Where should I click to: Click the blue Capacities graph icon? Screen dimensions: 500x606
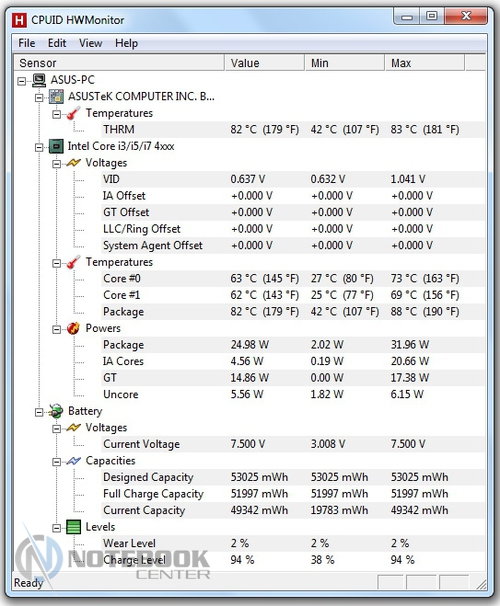73,461
